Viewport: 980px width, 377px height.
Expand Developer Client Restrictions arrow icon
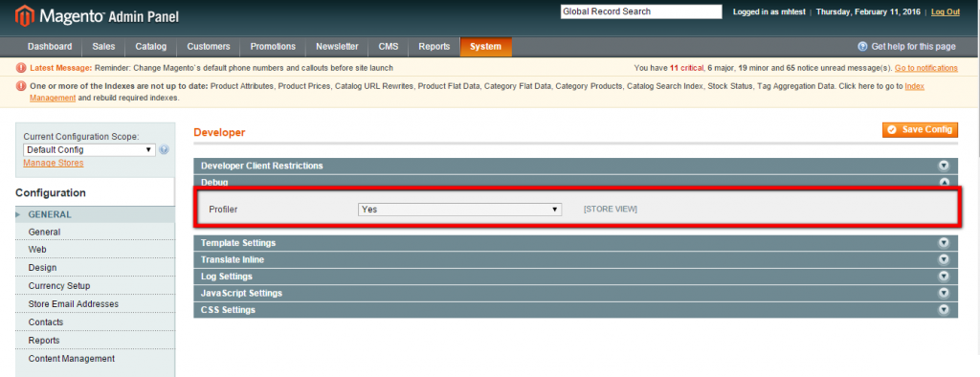(x=944, y=166)
